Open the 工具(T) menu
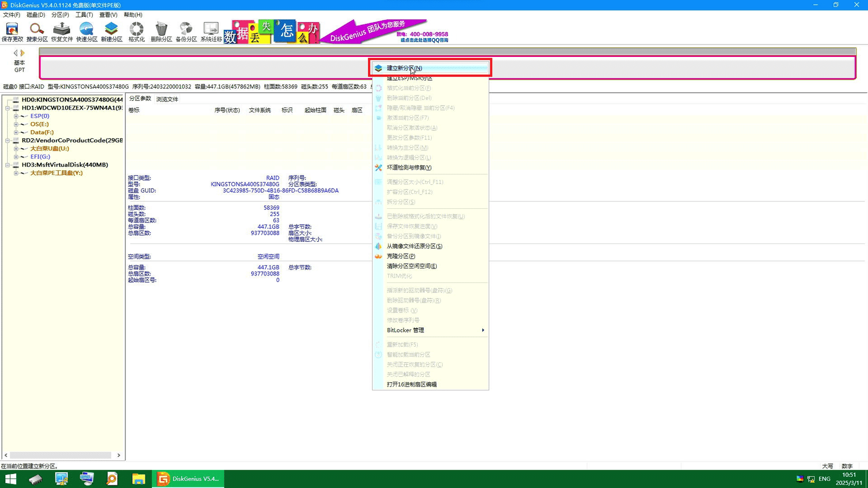The image size is (868, 488). pyautogui.click(x=84, y=15)
